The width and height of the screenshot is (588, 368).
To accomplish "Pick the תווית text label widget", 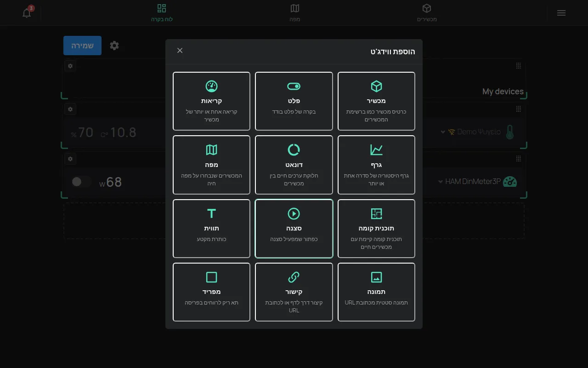I will tap(211, 229).
